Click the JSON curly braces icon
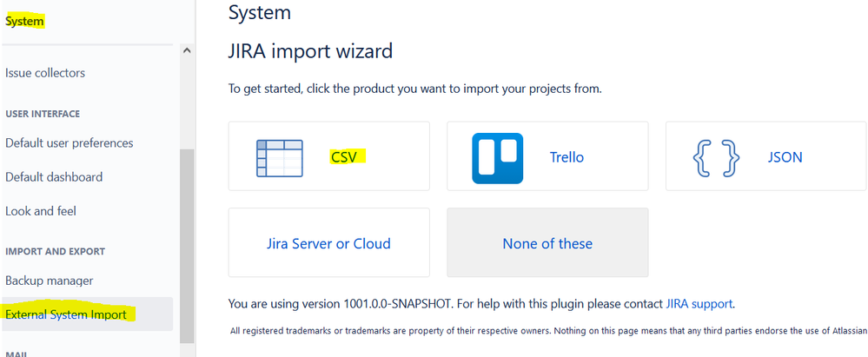 [716, 158]
